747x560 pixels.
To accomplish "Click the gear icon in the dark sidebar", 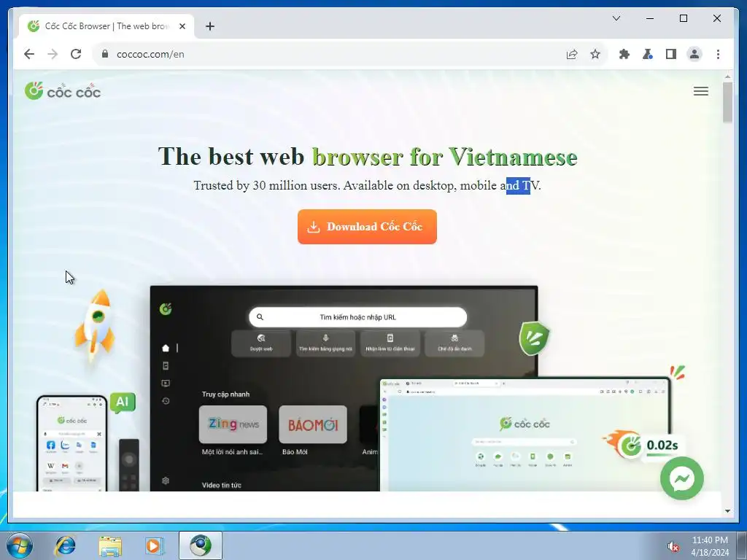I will click(166, 481).
